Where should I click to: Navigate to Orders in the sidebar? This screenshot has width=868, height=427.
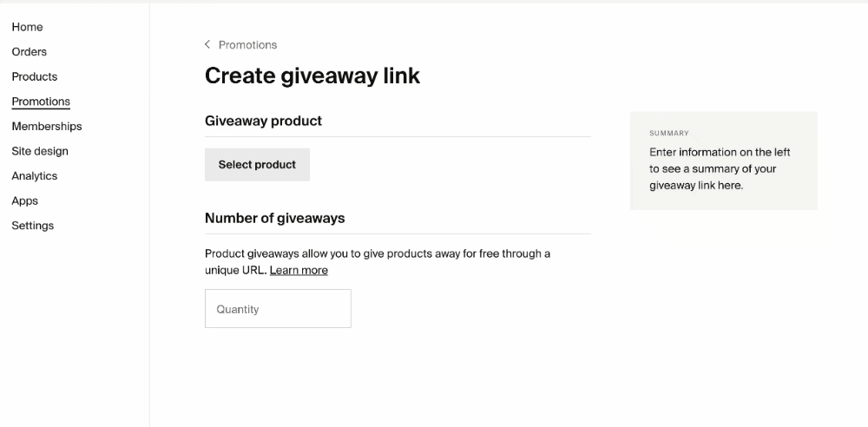(x=30, y=52)
